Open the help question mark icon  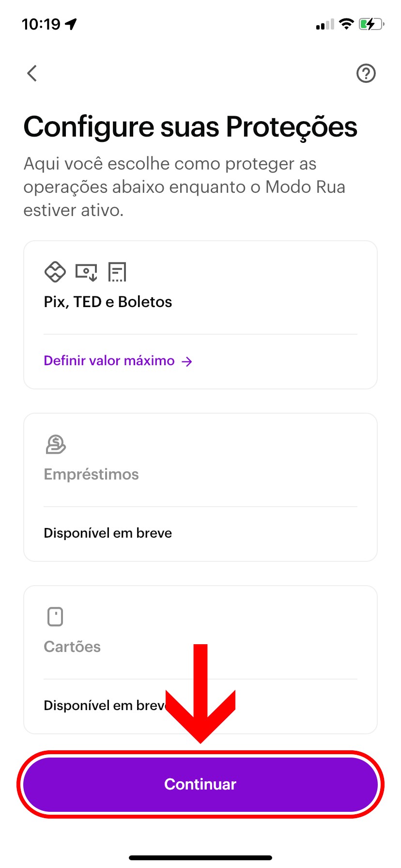(366, 74)
